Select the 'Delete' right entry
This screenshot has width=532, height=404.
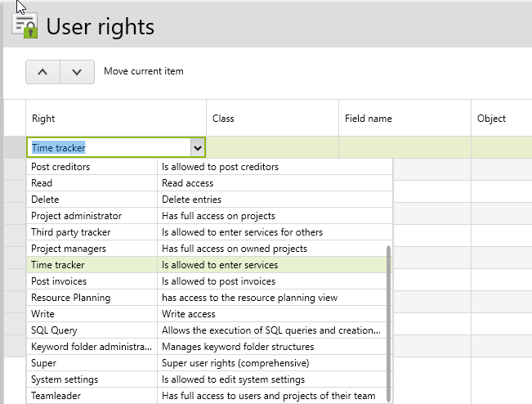(x=45, y=200)
